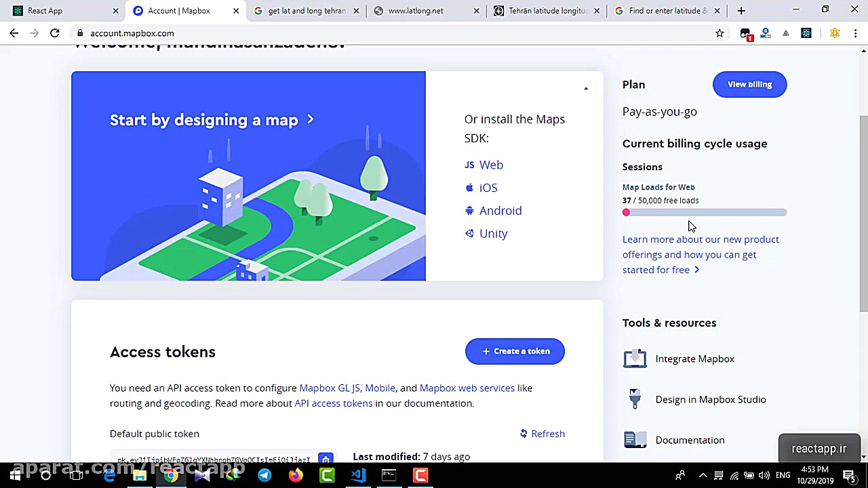Choose the Android Maps SDK
The width and height of the screenshot is (868, 488).
(500, 211)
